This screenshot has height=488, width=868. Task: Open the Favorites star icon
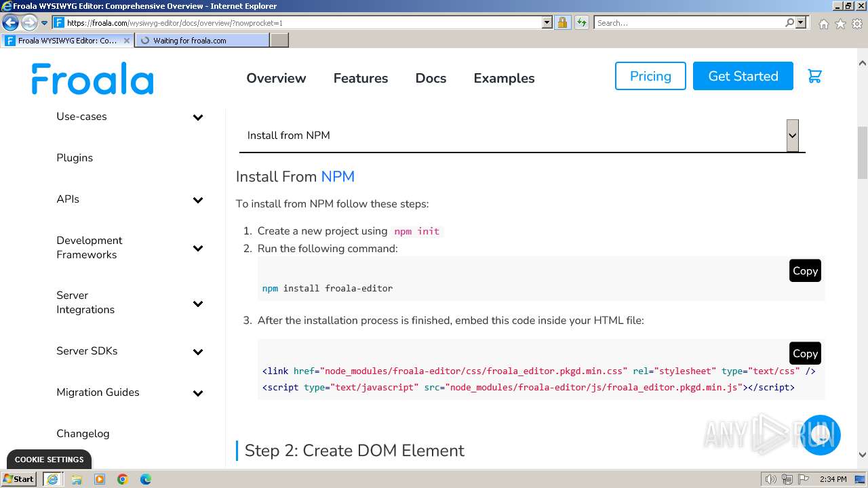point(840,24)
